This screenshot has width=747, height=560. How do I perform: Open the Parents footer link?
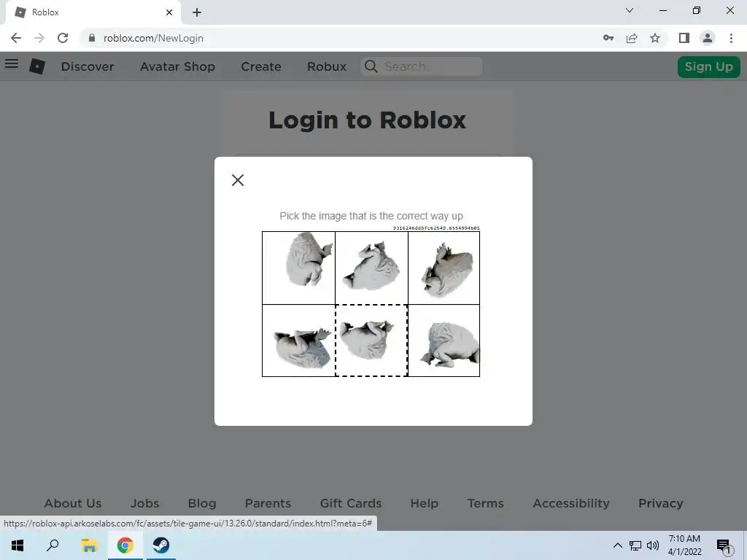(268, 503)
